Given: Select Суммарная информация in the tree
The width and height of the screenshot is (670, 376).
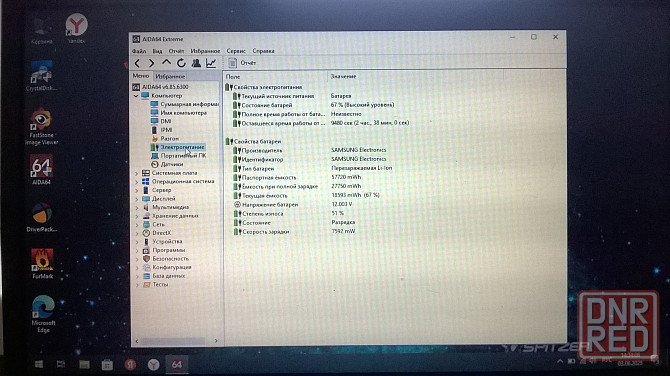Looking at the screenshot, I should pos(185,104).
